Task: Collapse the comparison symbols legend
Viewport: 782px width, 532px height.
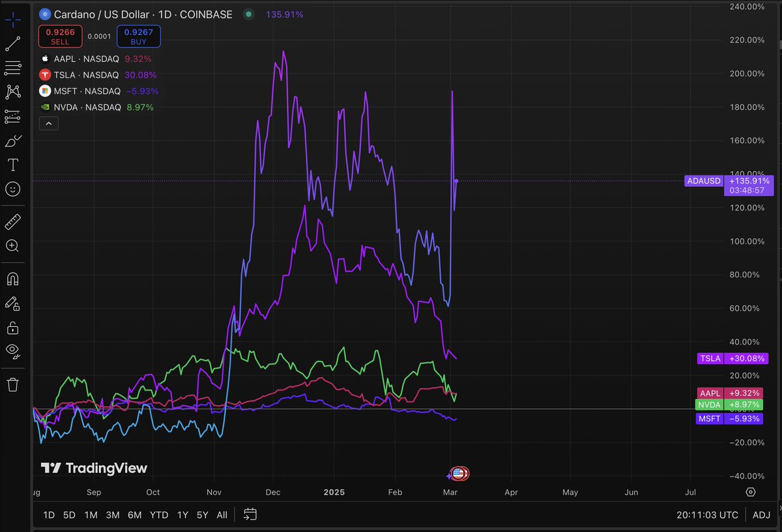Action: click(49, 123)
